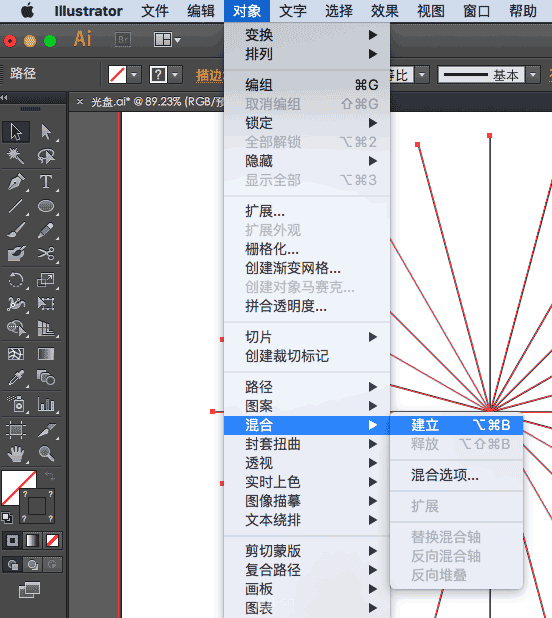This screenshot has width=552, height=618.
Task: Switch to Draw Normal mode
Action: pyautogui.click(x=13, y=565)
